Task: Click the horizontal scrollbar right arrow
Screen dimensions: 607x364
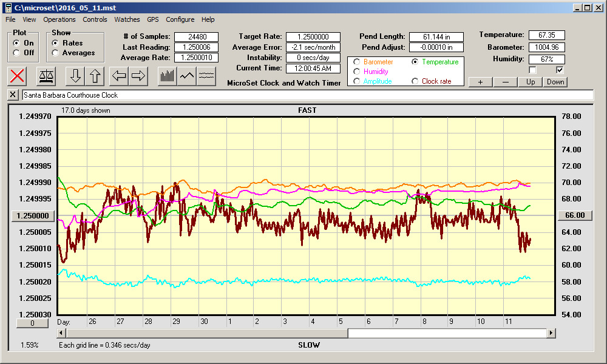Action: 551,333
